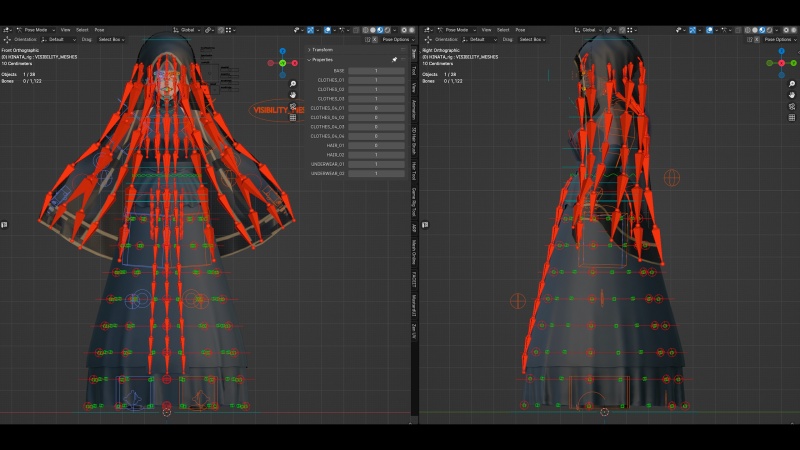Click the Select Box drag option in the left viewport
Image resolution: width=800 pixels, height=450 pixels.
click(x=110, y=39)
